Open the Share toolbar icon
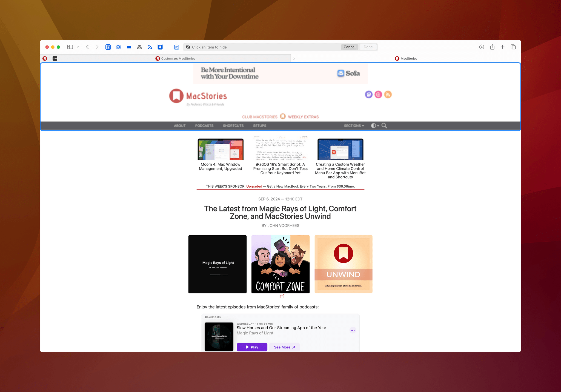Screen dimensions: 561x392 point(492,47)
